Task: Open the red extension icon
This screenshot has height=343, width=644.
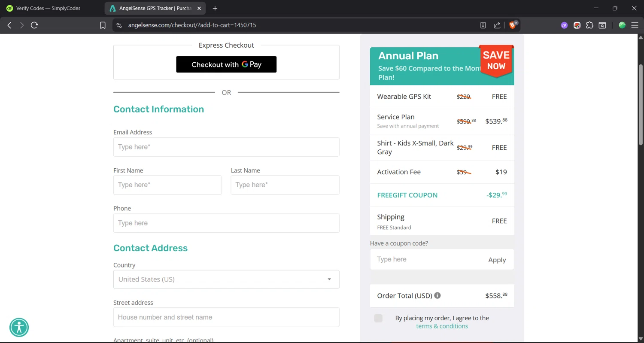Action: point(577,25)
